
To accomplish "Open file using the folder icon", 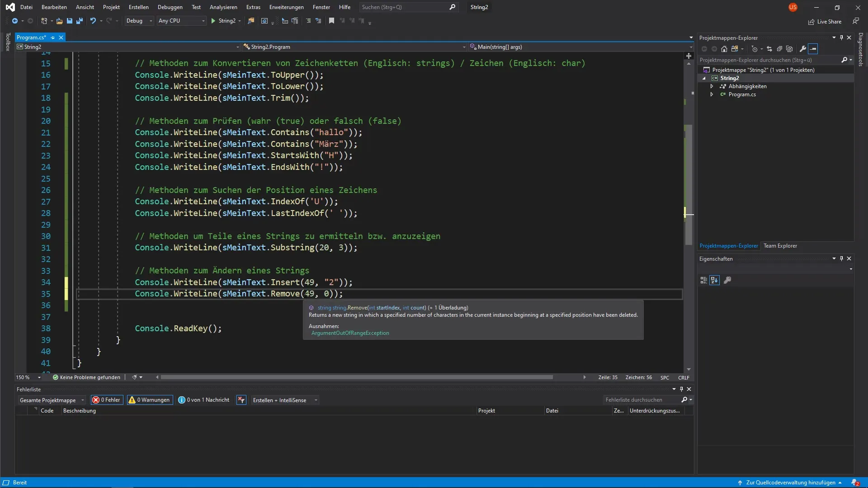I will point(59,21).
